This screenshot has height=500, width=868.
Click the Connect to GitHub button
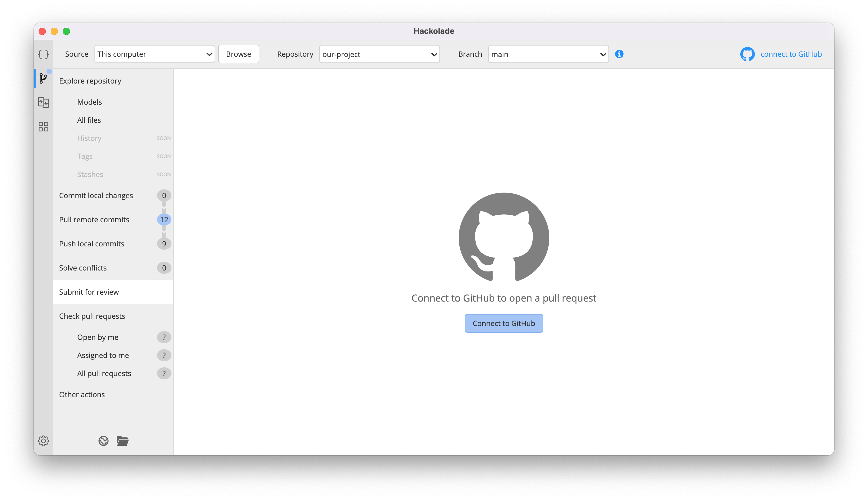pos(504,323)
